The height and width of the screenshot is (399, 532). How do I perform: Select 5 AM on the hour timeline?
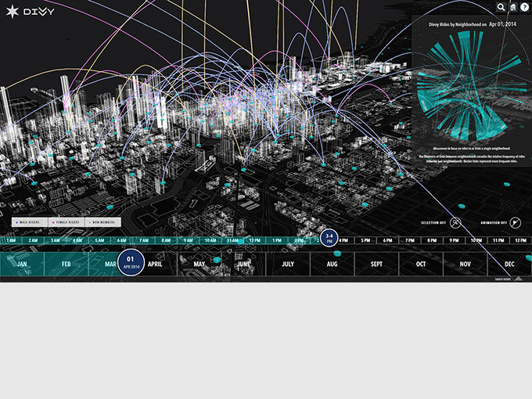coord(99,240)
